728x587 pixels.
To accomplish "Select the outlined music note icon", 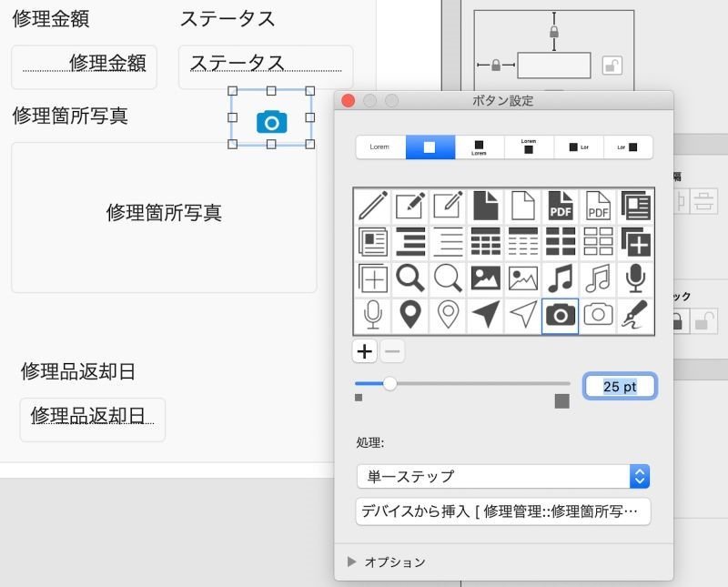I will [x=598, y=278].
